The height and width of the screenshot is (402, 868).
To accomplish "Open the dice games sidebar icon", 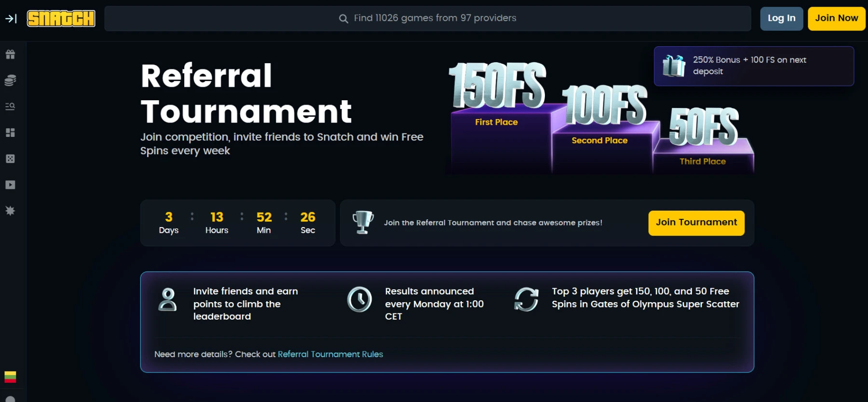I will (10, 159).
